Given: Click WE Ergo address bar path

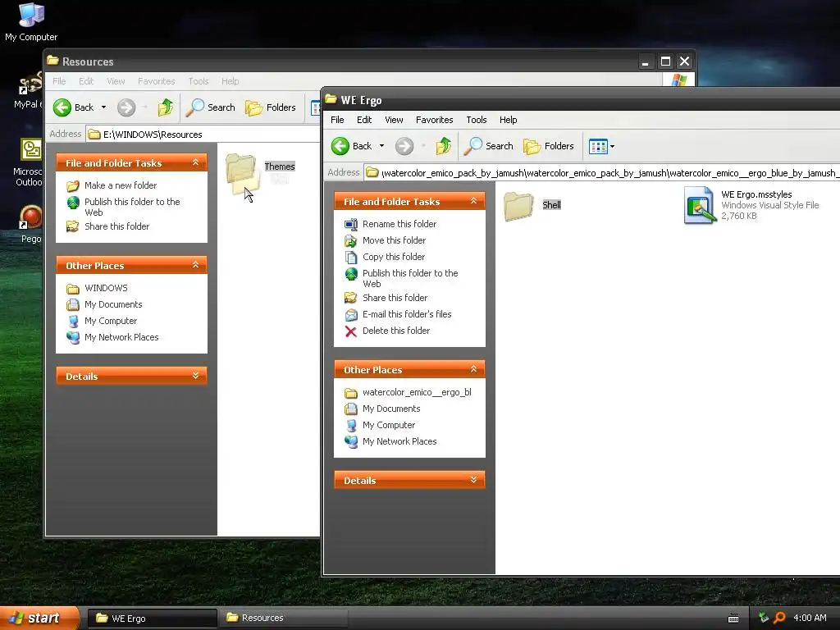Looking at the screenshot, I should [x=601, y=173].
